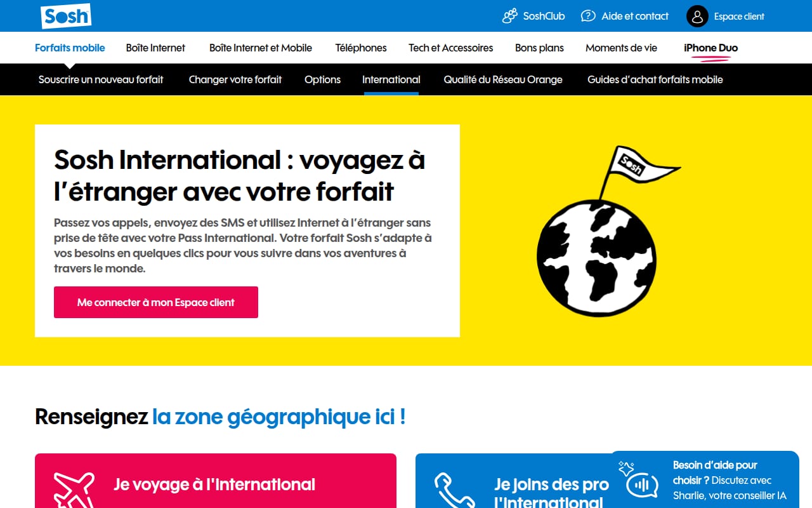Open Qualité du Réseau Orange
The height and width of the screenshot is (508, 812).
pos(503,79)
